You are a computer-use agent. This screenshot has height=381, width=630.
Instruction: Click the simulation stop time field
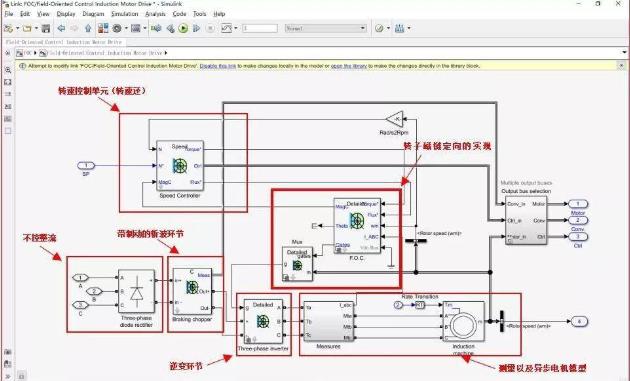tap(260, 29)
